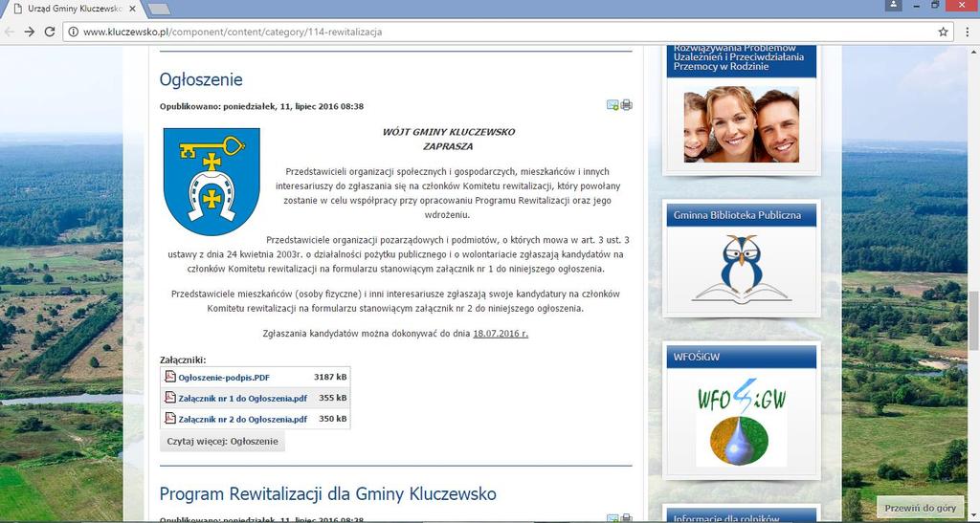This screenshot has width=980, height=523.
Task: Open PDF icon beside Ogłoszenie-podpis.PDF
Action: [170, 377]
